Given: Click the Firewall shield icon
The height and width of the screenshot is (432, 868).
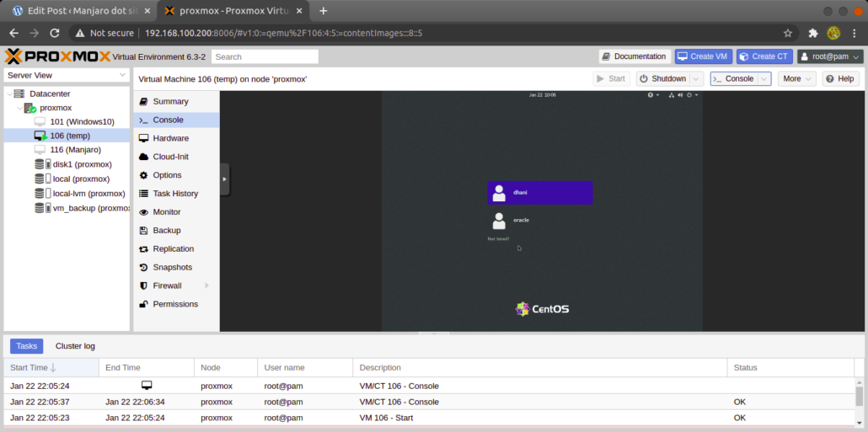Looking at the screenshot, I should coord(143,286).
